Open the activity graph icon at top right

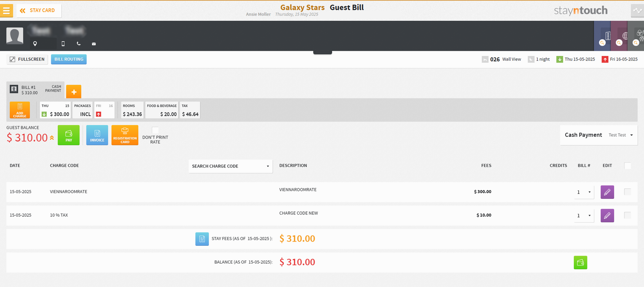tap(638, 11)
